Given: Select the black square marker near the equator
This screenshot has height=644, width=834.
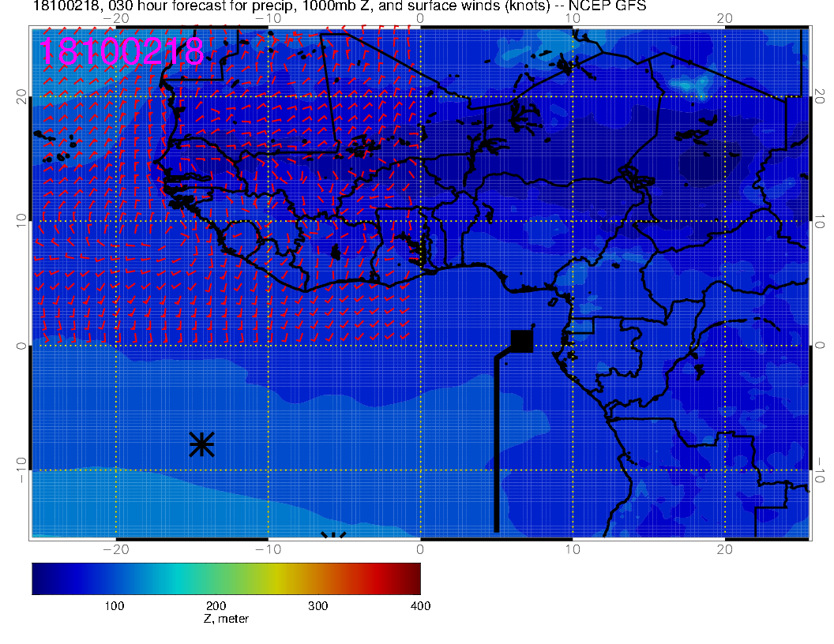Looking at the screenshot, I should pyautogui.click(x=522, y=340).
